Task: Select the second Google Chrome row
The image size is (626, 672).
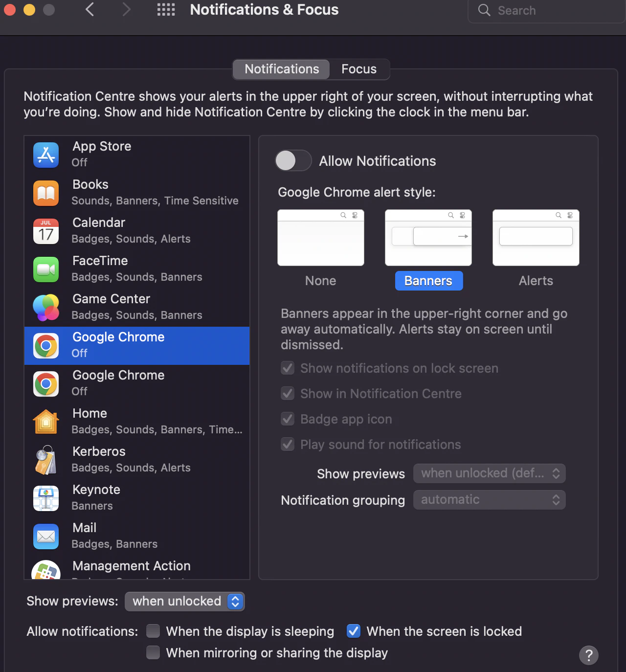Action: click(x=137, y=383)
